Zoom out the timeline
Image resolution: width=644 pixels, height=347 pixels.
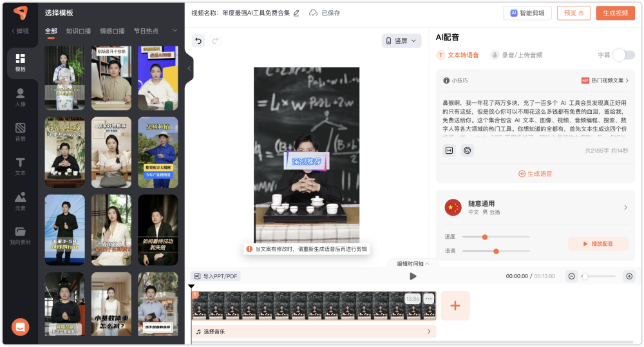tap(571, 276)
